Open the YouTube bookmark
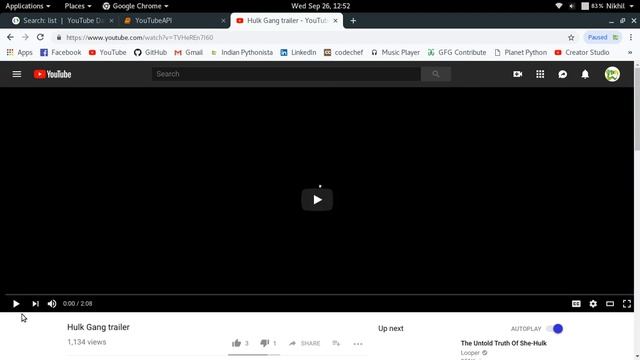640x360 pixels. 107,52
